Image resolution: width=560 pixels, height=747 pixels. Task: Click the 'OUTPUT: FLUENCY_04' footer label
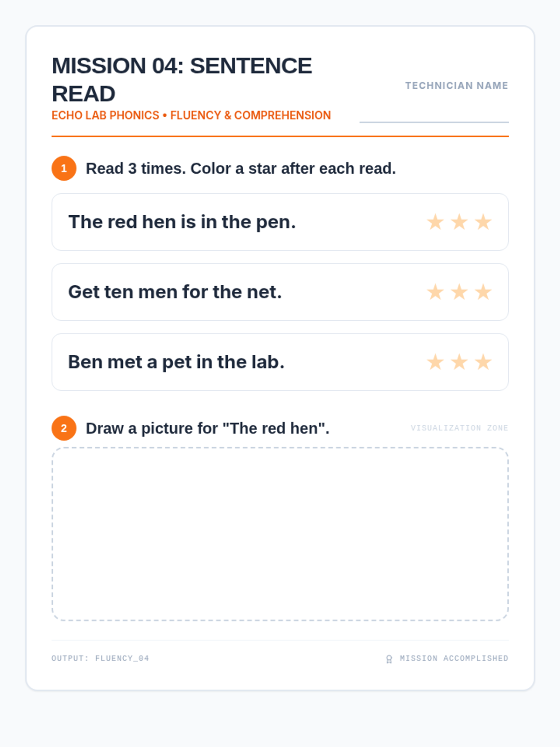(100, 658)
